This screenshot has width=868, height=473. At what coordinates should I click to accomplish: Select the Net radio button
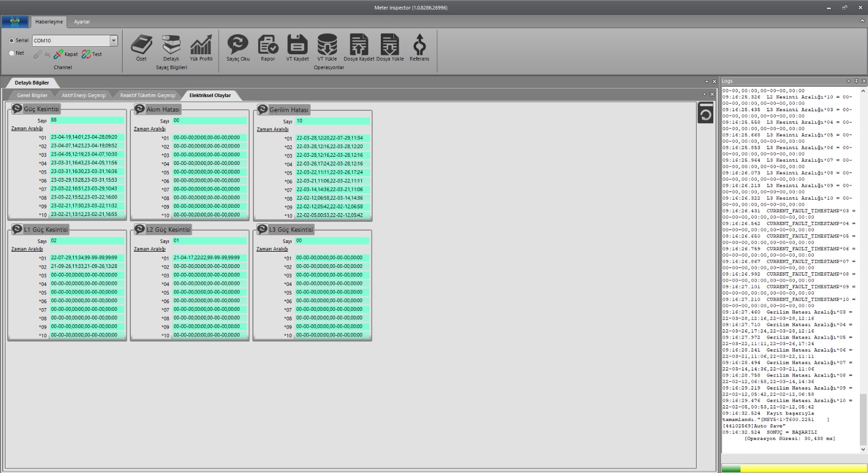[12, 53]
